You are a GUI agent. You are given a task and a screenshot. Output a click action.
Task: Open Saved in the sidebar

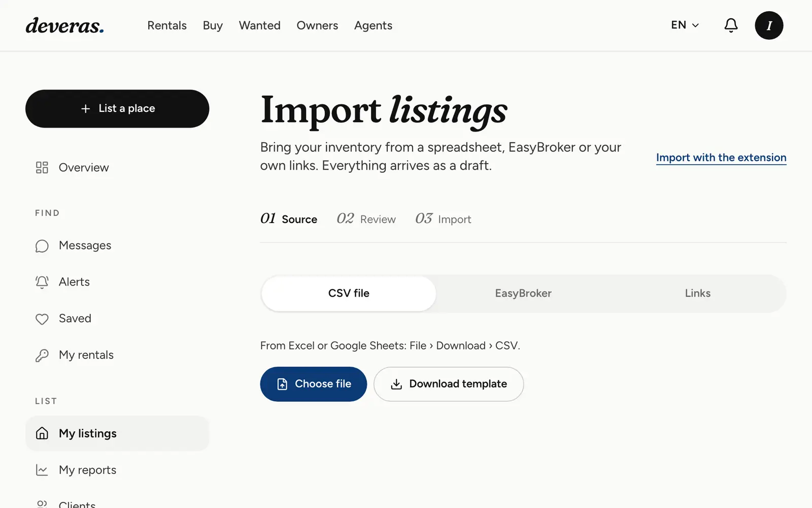pos(117,319)
